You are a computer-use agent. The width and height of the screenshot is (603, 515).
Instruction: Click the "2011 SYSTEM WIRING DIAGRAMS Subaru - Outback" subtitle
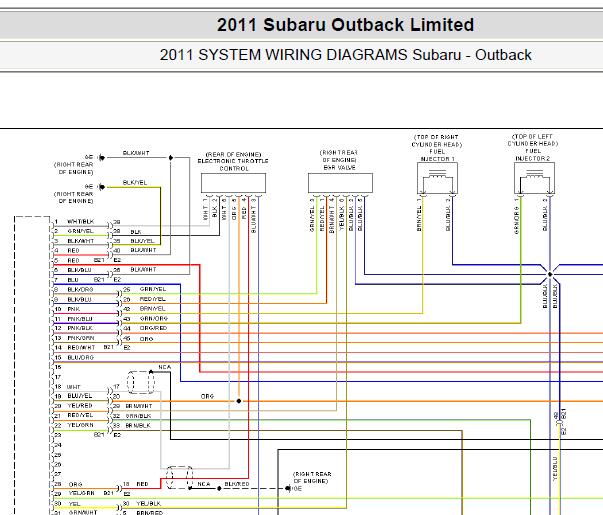tap(345, 55)
